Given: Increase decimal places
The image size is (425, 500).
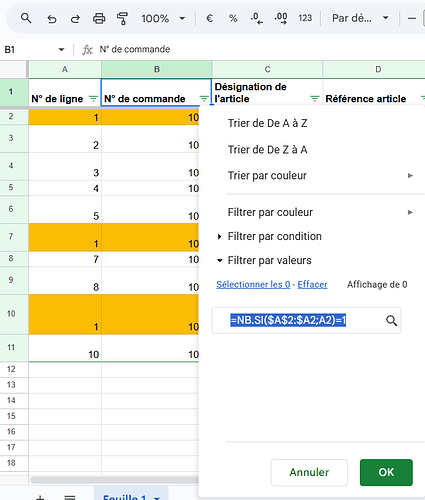Looking at the screenshot, I should click(x=281, y=18).
